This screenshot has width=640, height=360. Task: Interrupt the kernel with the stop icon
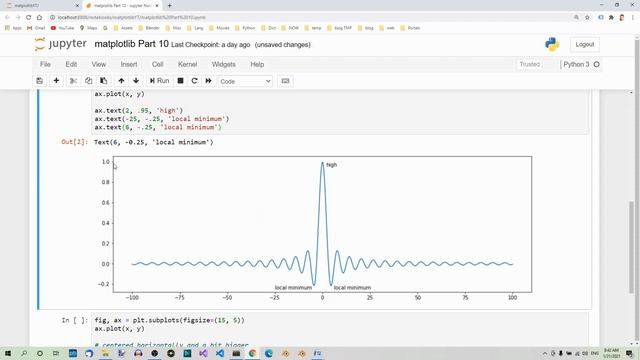pos(180,81)
